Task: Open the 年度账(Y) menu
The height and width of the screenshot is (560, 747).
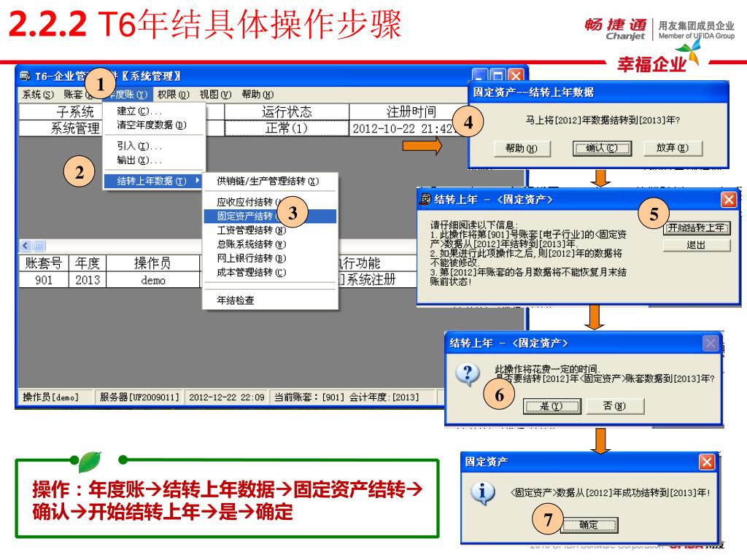Action: [x=128, y=94]
